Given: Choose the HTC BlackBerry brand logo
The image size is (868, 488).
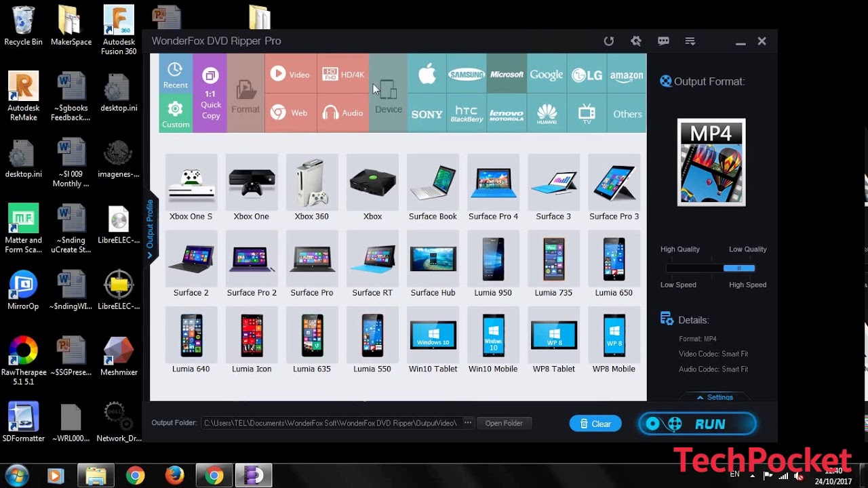Looking at the screenshot, I should coord(467,113).
